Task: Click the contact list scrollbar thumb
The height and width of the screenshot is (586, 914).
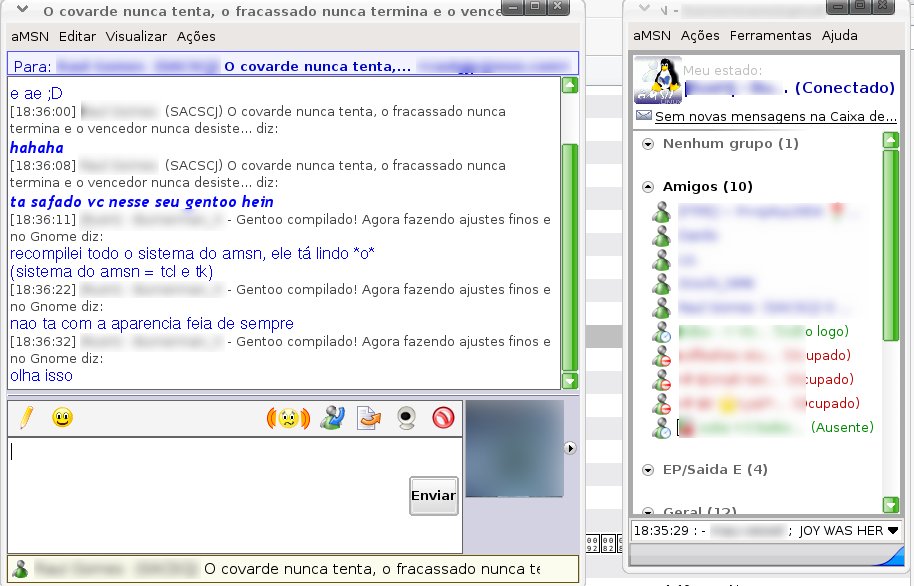Action: click(x=891, y=245)
